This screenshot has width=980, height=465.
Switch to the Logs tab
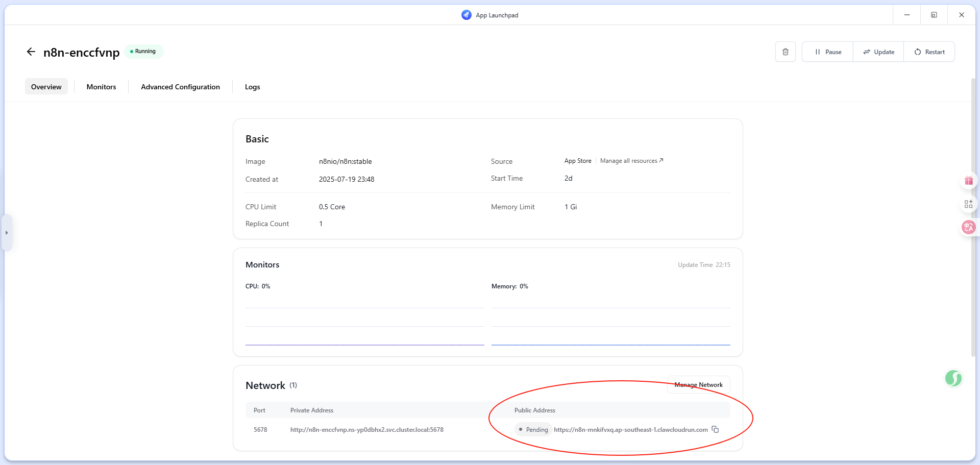tap(252, 87)
